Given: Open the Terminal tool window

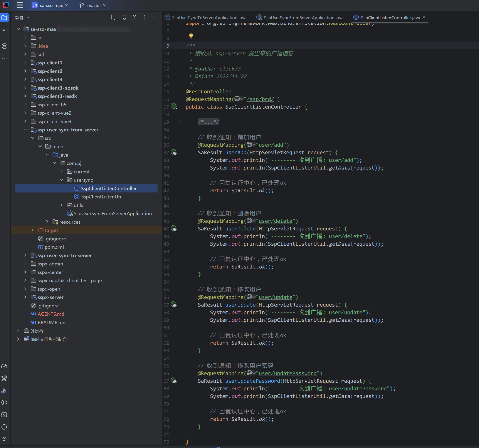Looking at the screenshot, I should pos(4,415).
